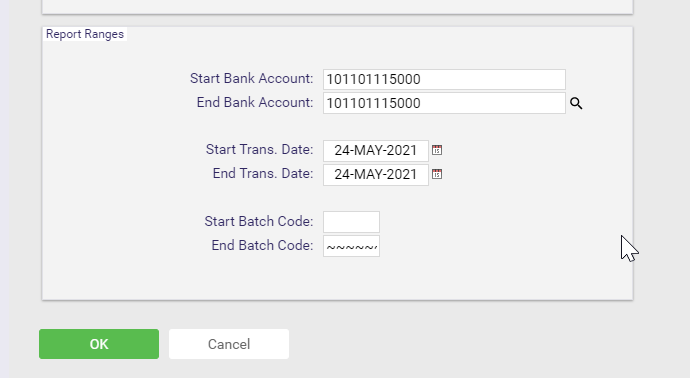Click the "End Batch Code:" label
Image resolution: width=690 pixels, height=378 pixels.
[x=262, y=245]
